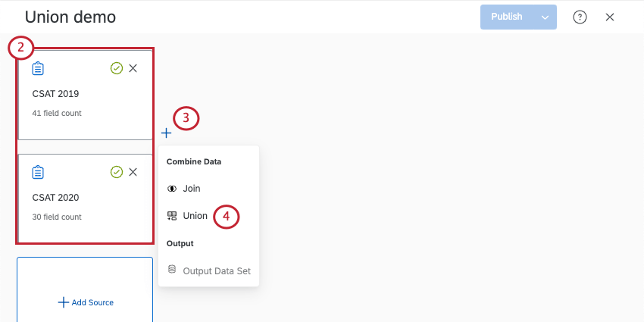Select the CSAT 2020 source card
The width and height of the screenshot is (644, 322).
pyautogui.click(x=85, y=205)
